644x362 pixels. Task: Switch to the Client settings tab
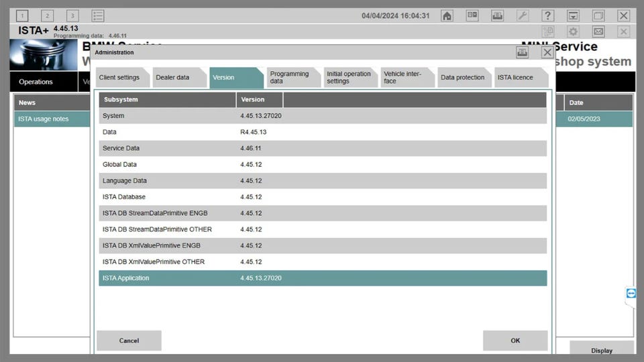click(x=122, y=78)
